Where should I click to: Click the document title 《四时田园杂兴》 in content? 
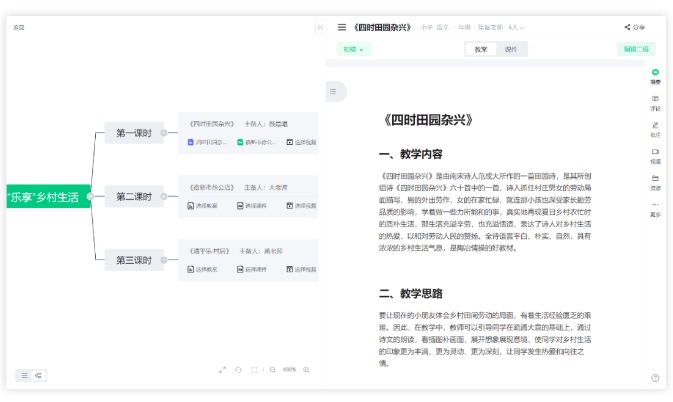(428, 120)
